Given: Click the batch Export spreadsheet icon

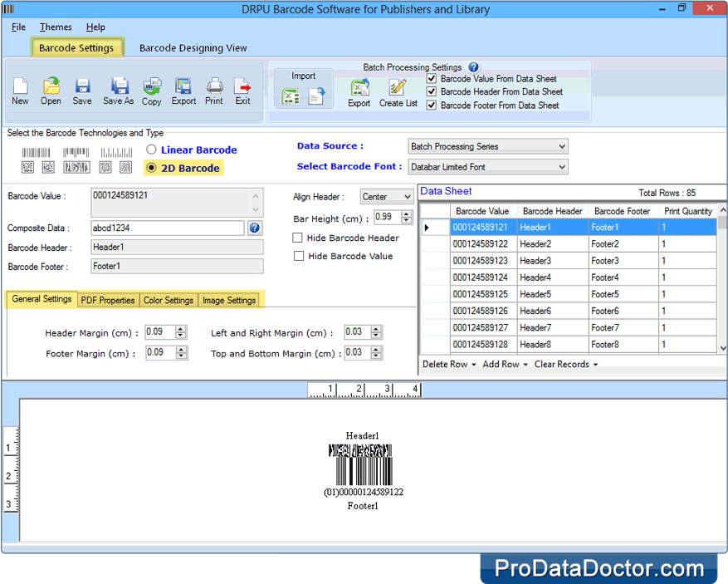Looking at the screenshot, I should (359, 87).
